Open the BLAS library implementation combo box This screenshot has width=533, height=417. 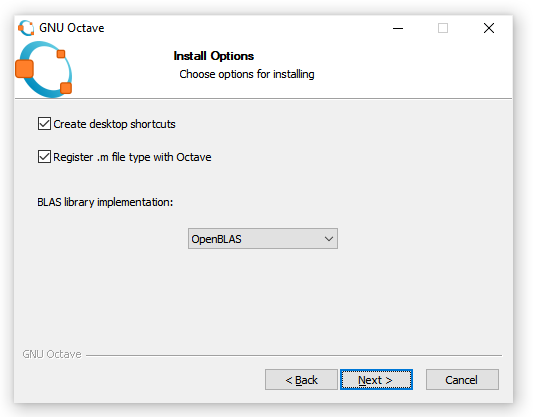coord(263,239)
